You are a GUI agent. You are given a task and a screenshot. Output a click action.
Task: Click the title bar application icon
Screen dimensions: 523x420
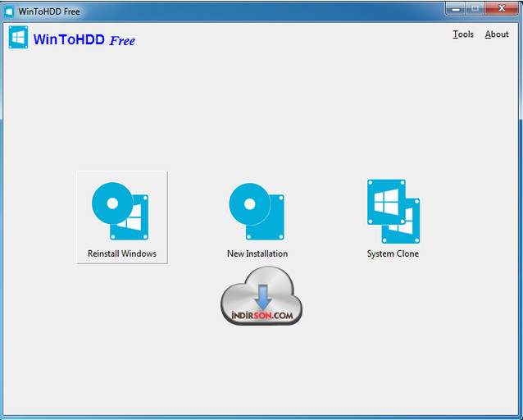(9, 11)
